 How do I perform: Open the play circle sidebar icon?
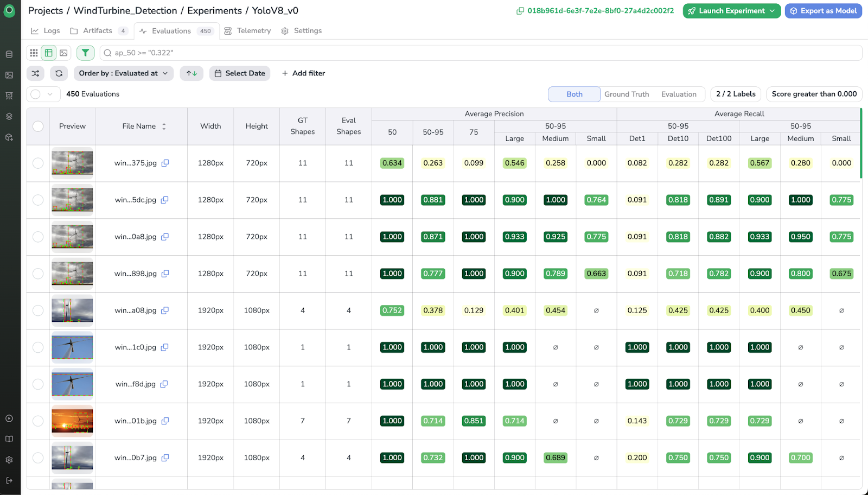9,418
